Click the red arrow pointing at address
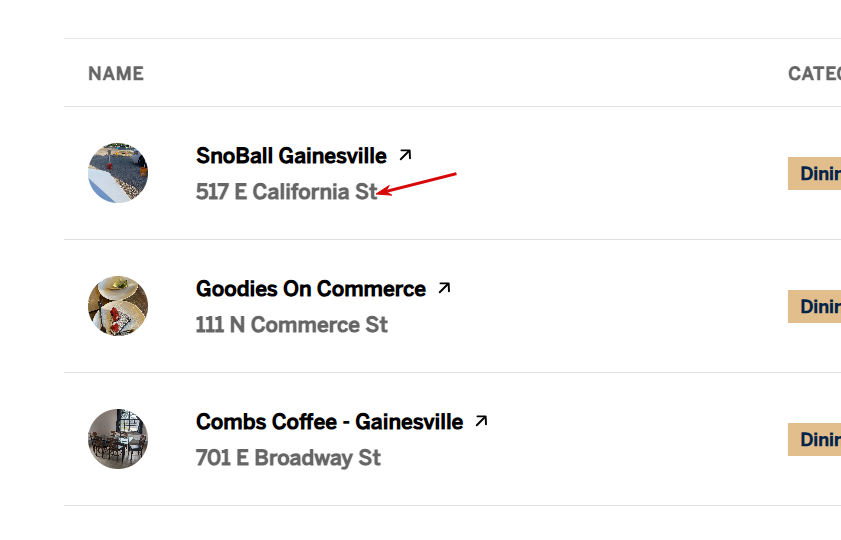Screen dimensions: 841x540 [x=418, y=183]
